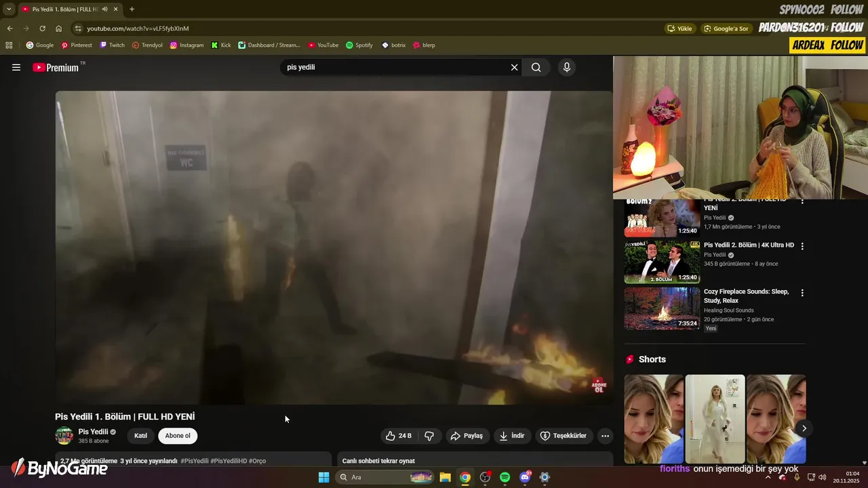The image size is (868, 488).
Task: Open the Pinterest bookmark
Action: pyautogui.click(x=77, y=45)
